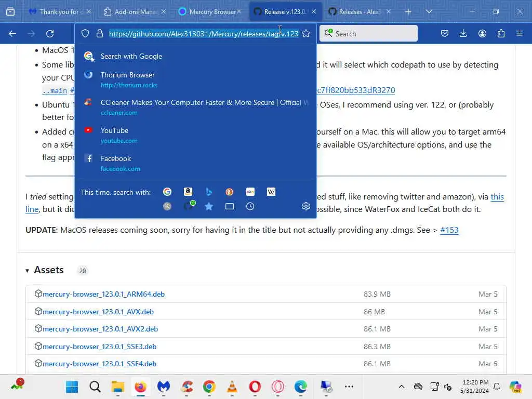Open Windows Start menu
This screenshot has width=532, height=399.
coord(72,387)
